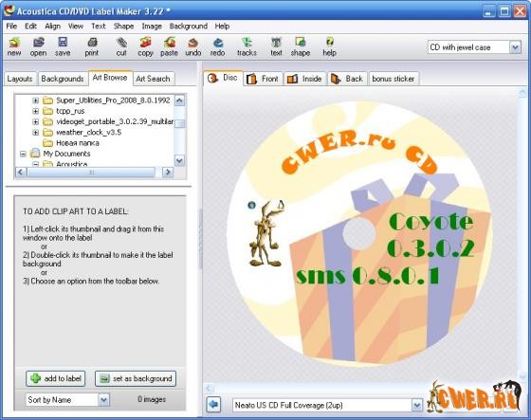Click the set as background button
Viewport: 531px width, 420px height.
(x=136, y=378)
